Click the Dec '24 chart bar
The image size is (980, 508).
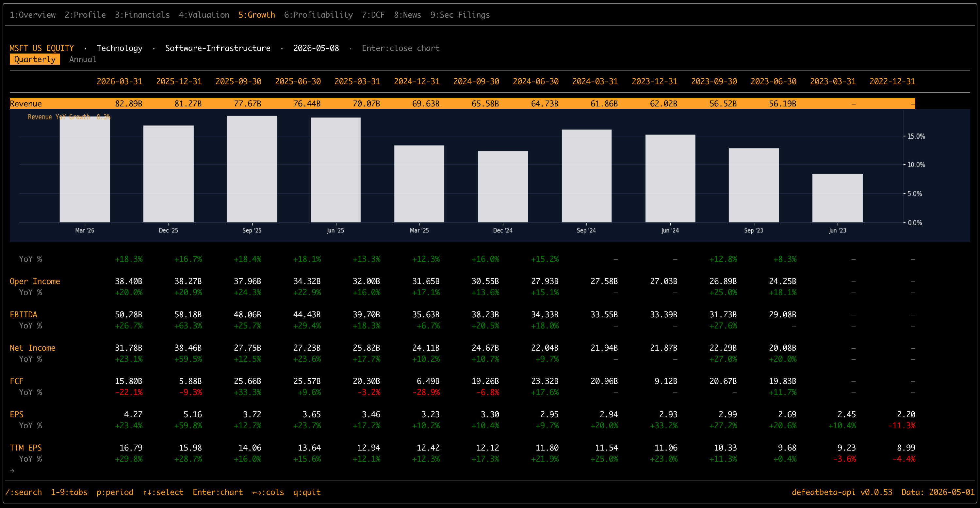coord(503,187)
